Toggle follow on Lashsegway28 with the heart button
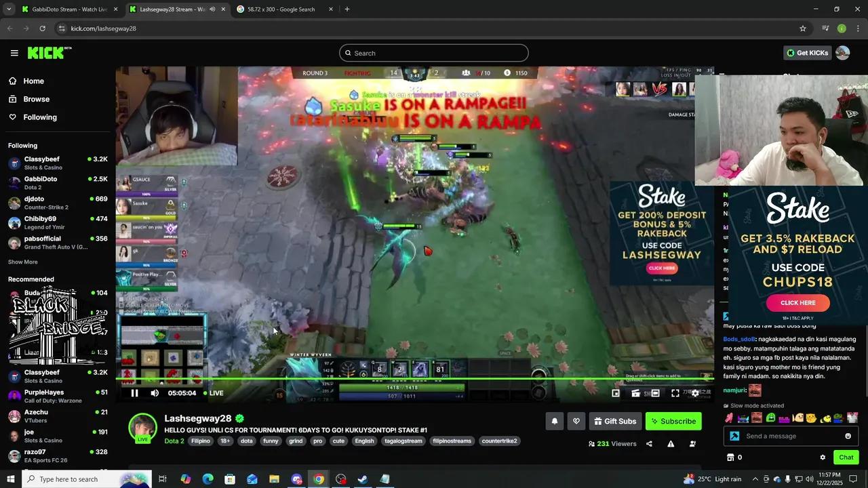 click(576, 421)
